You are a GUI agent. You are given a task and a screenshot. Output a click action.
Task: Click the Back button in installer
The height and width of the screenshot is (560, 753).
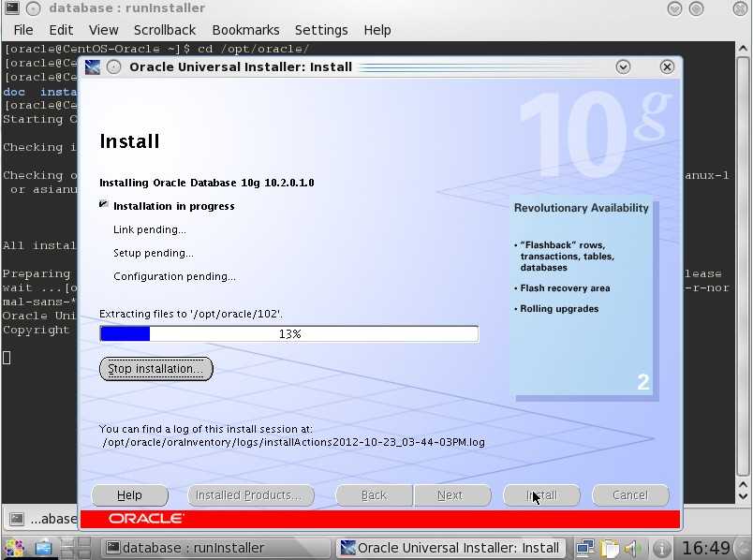pos(374,495)
